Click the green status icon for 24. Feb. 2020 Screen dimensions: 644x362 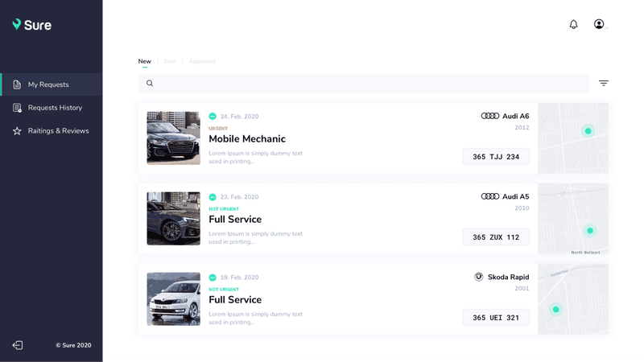tap(213, 117)
